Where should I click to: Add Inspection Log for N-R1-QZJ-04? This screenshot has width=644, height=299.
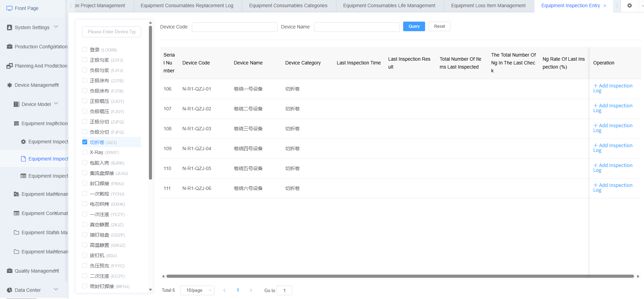pyautogui.click(x=613, y=148)
